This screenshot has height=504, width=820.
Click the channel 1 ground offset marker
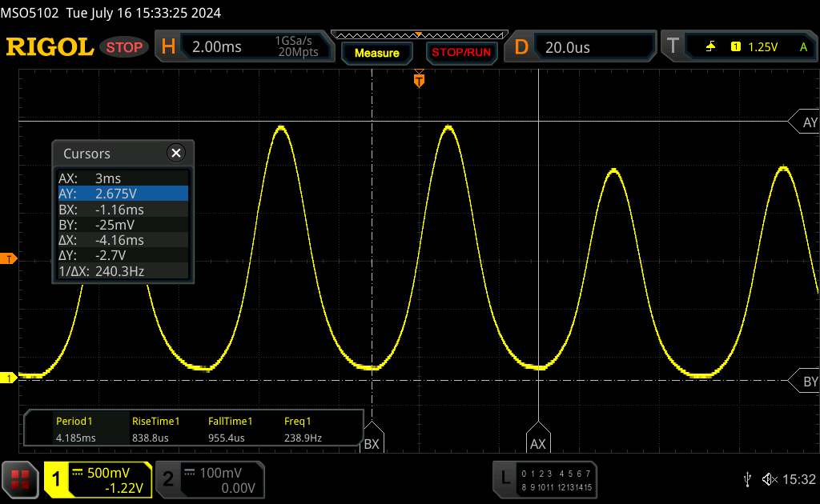pyautogui.click(x=8, y=378)
